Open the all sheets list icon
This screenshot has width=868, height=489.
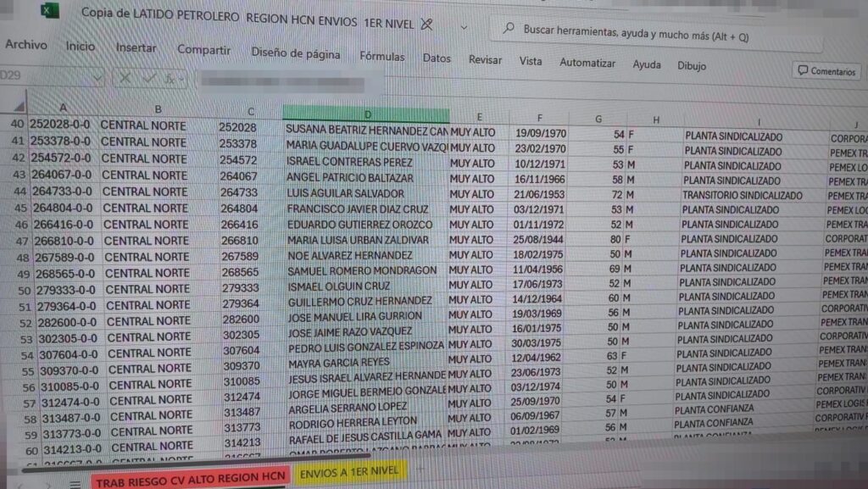point(74,483)
